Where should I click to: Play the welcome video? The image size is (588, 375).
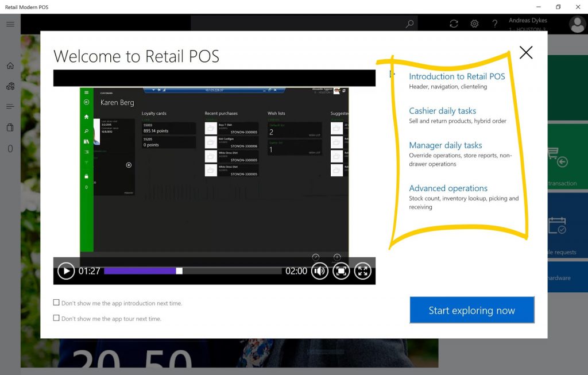tap(66, 270)
